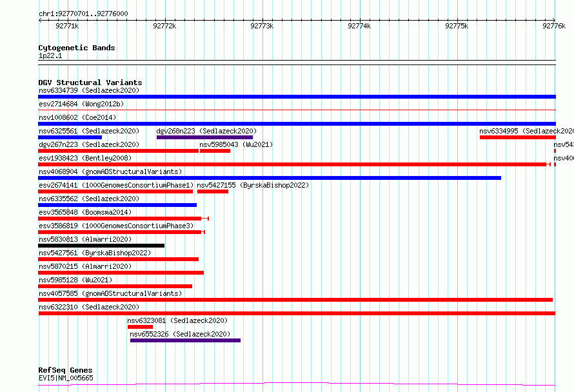This screenshot has width=574, height=392.
Task: Click the long red nsv6322310 bar
Action: tap(297, 313)
